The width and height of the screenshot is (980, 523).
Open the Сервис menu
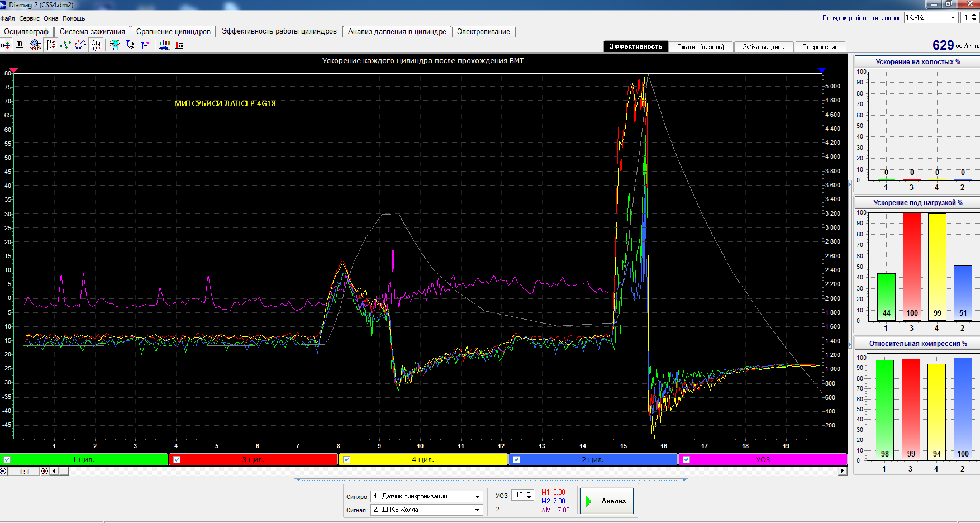pyautogui.click(x=29, y=18)
